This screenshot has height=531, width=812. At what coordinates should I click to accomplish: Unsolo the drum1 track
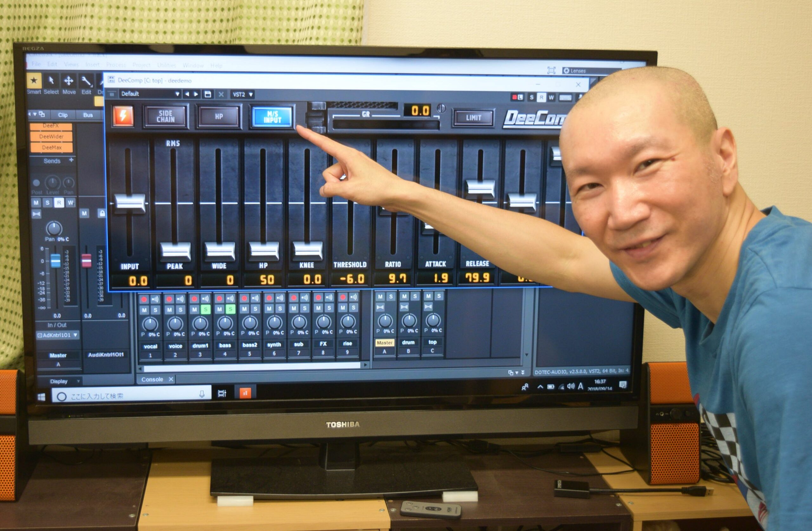click(x=206, y=310)
